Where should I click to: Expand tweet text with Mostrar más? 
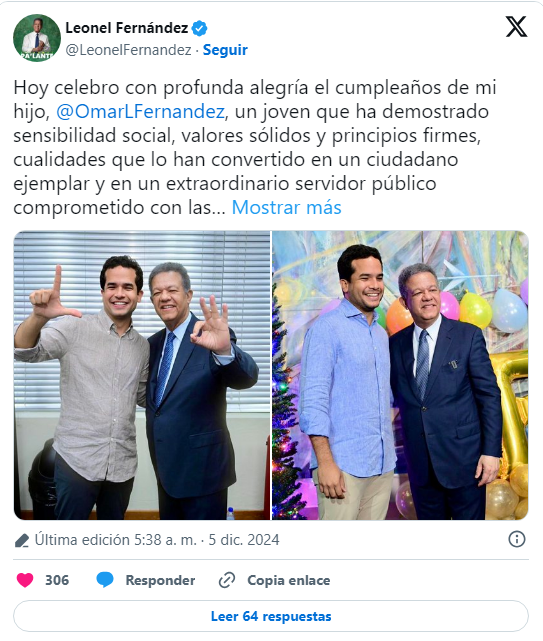click(x=286, y=208)
